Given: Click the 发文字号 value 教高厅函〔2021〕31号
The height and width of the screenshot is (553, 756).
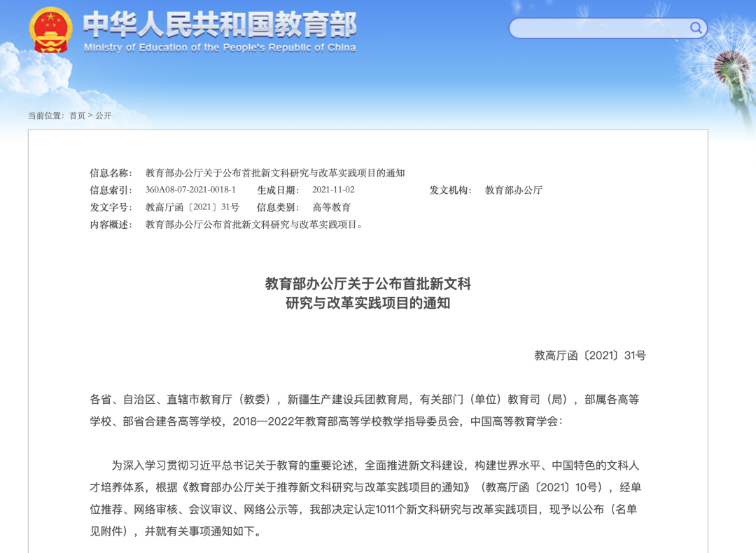Looking at the screenshot, I should (x=192, y=207).
